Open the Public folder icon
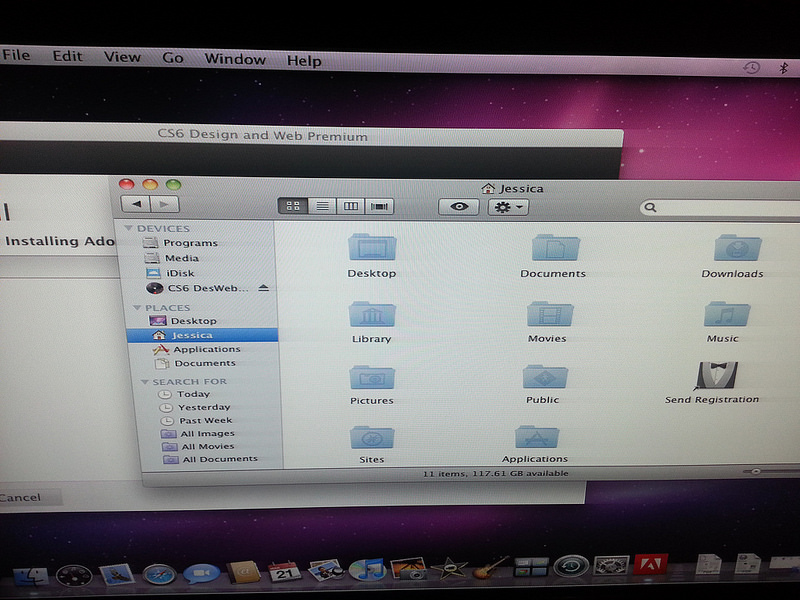The width and height of the screenshot is (800, 600). tap(545, 377)
